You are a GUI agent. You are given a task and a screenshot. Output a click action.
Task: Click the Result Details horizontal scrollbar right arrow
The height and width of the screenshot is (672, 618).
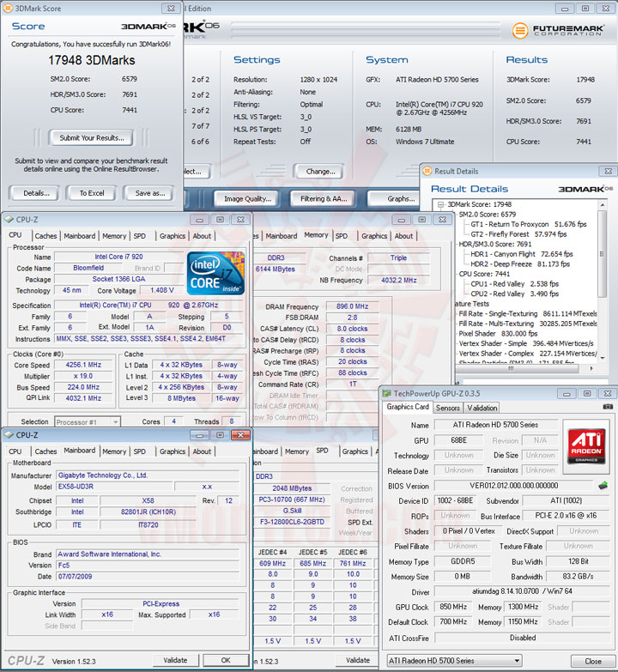coord(591,368)
